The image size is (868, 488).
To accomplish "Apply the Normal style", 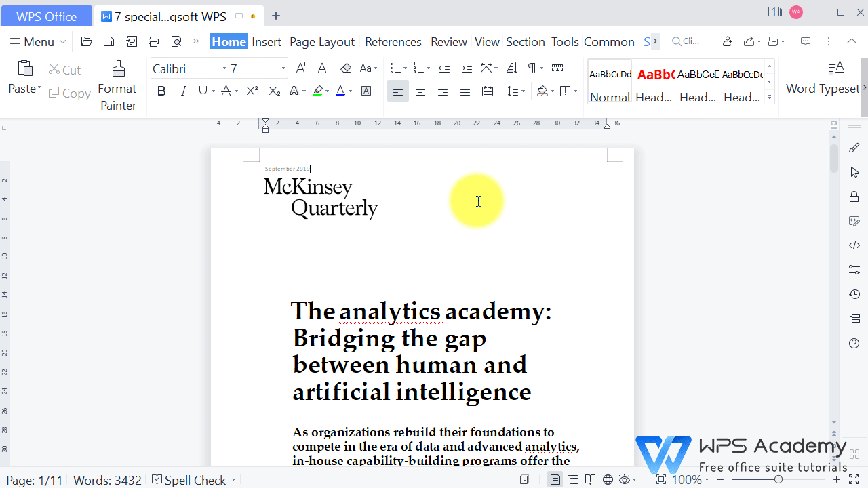I will click(610, 81).
